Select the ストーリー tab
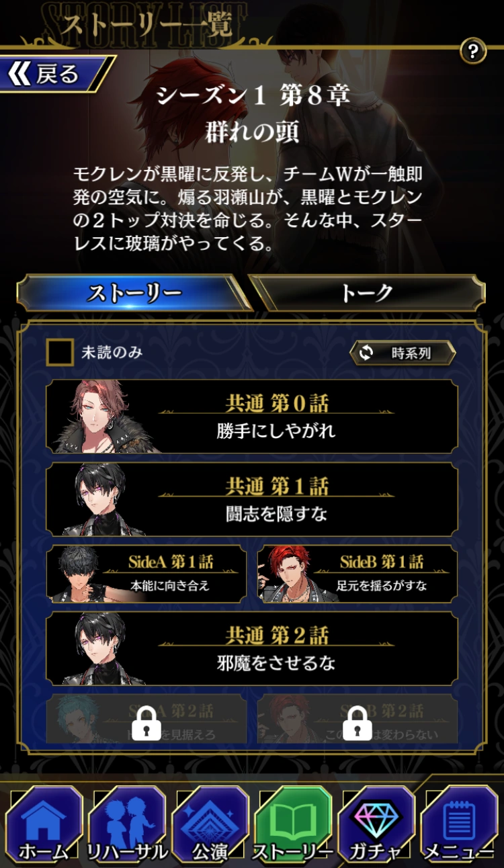 [134, 293]
